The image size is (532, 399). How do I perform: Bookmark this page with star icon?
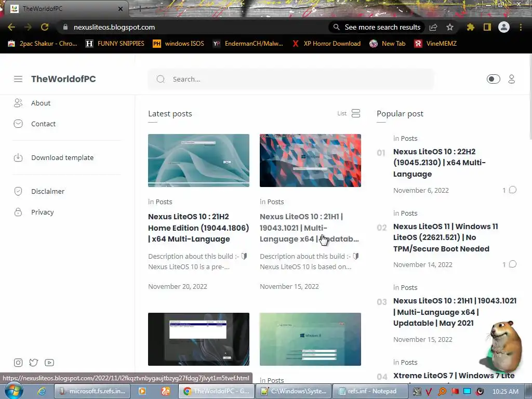coord(450,27)
